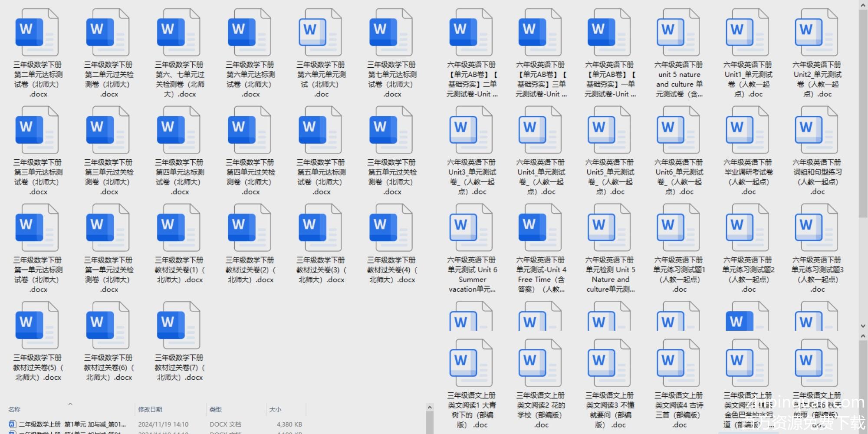Toggle sort direction arrow above 名称
868x434 pixels.
click(70, 404)
